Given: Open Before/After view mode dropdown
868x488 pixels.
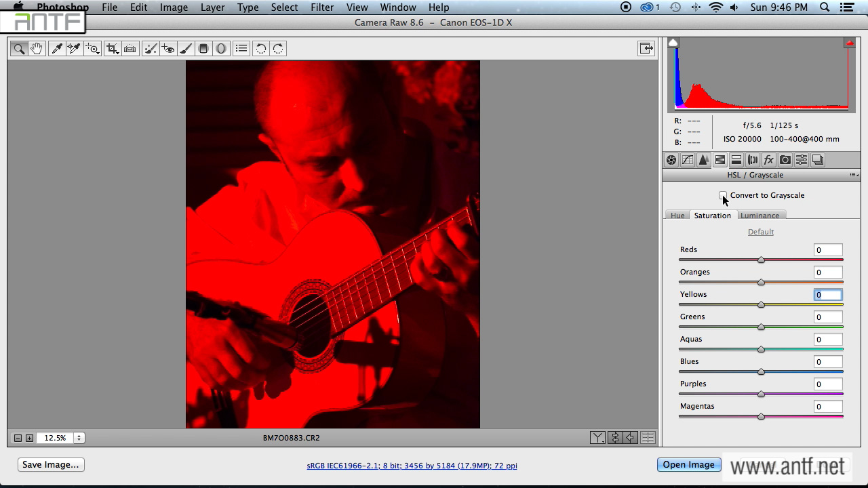Looking at the screenshot, I should coord(597,438).
